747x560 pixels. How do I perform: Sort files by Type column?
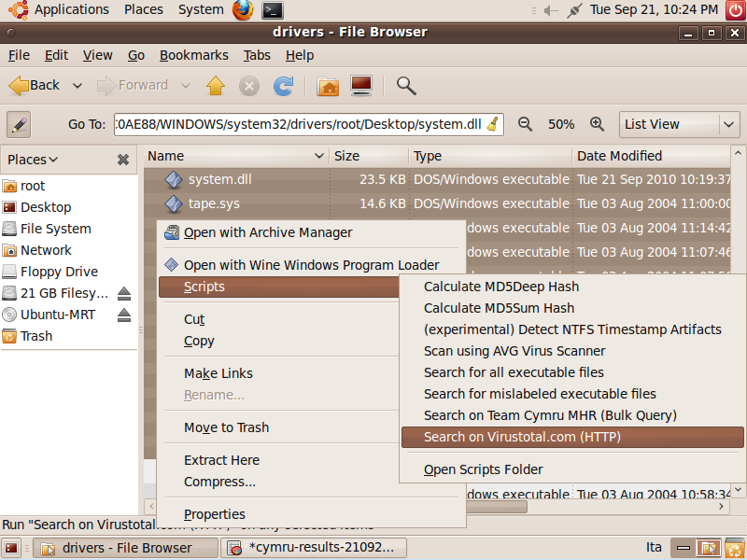490,156
